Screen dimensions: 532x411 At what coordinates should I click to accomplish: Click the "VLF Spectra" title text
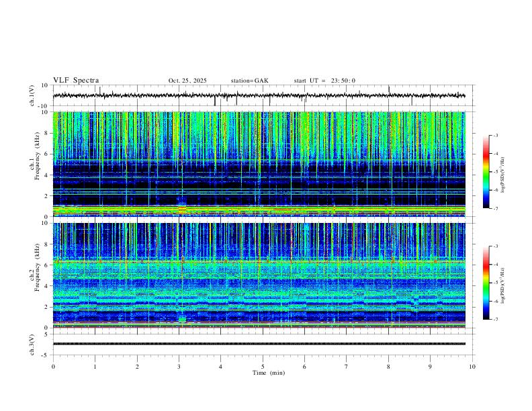click(x=76, y=81)
